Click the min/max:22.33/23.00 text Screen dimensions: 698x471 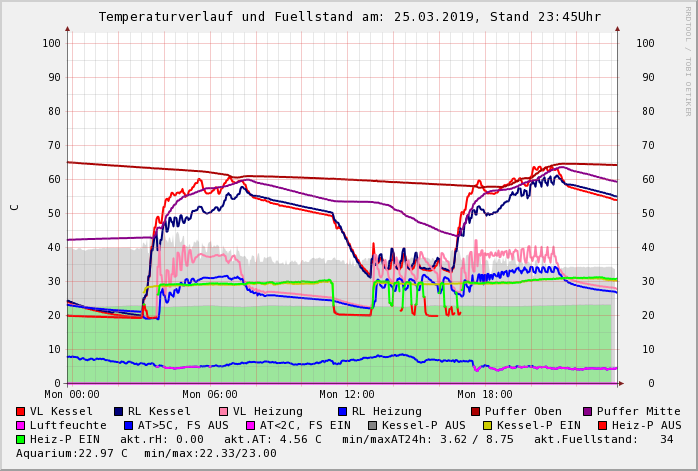coord(211,453)
